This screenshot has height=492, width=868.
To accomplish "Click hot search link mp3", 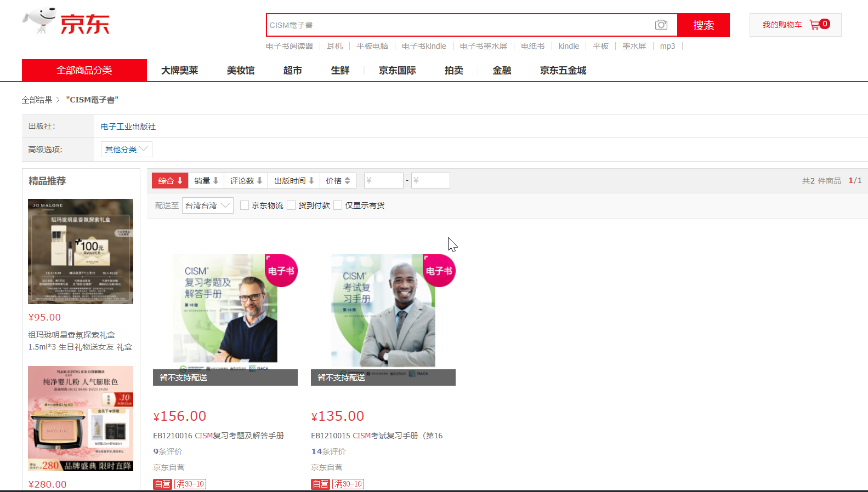I will (667, 46).
